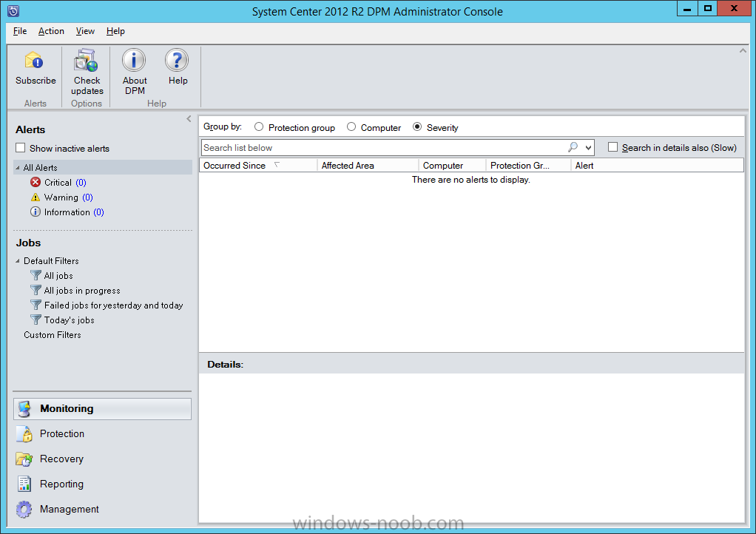Select the Custom Filters item
756x534 pixels.
point(53,335)
